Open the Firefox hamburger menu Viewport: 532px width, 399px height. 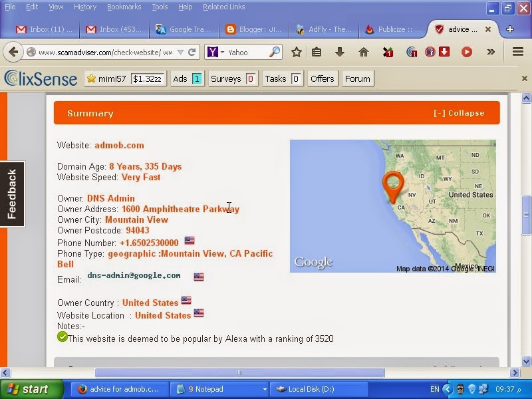pos(518,52)
